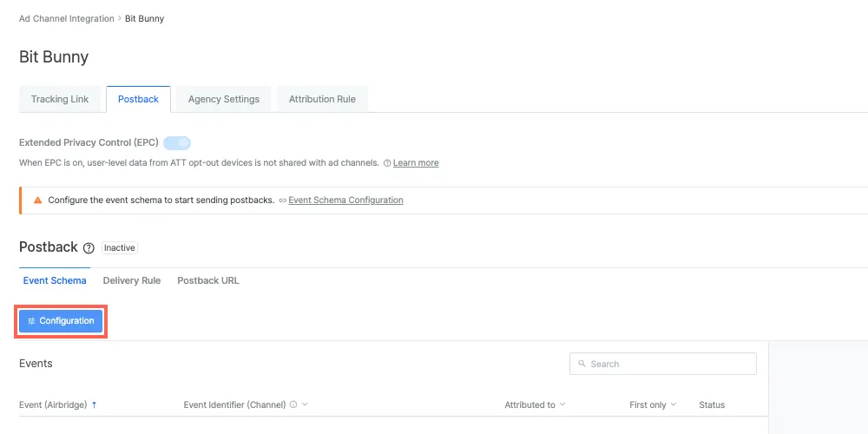Toggle the Extended Privacy Control switch
The height and width of the screenshot is (434, 868).
tap(177, 143)
